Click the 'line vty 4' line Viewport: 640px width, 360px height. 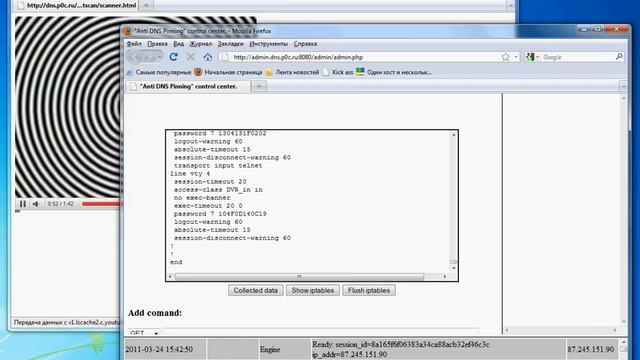click(190, 173)
